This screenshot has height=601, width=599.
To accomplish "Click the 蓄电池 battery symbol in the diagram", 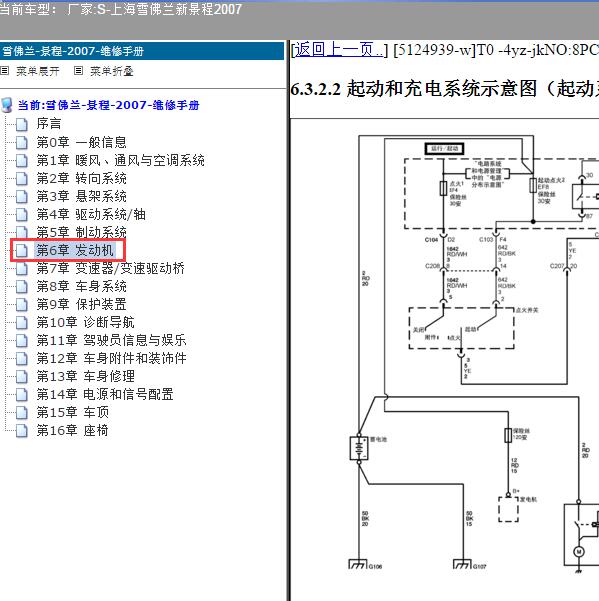I will point(359,448).
